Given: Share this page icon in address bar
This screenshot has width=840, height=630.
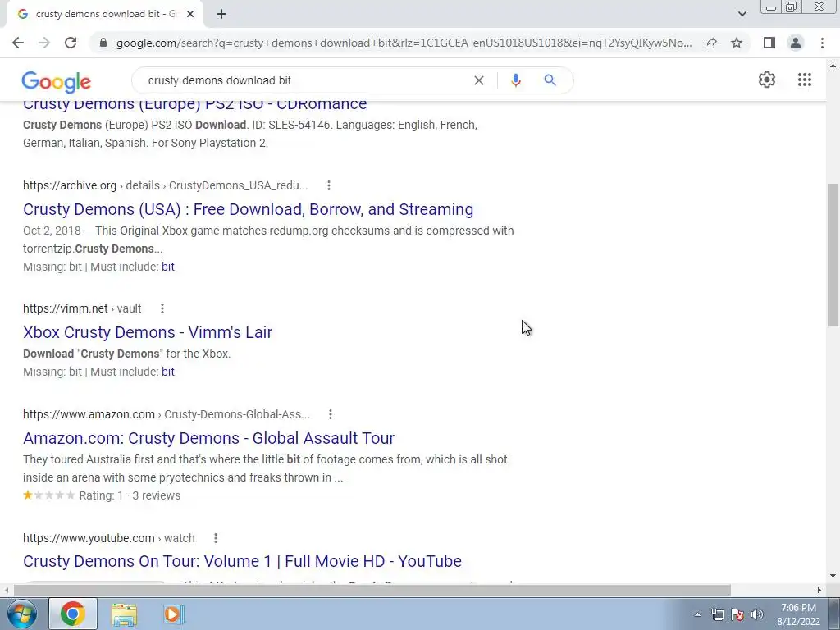Looking at the screenshot, I should 710,43.
